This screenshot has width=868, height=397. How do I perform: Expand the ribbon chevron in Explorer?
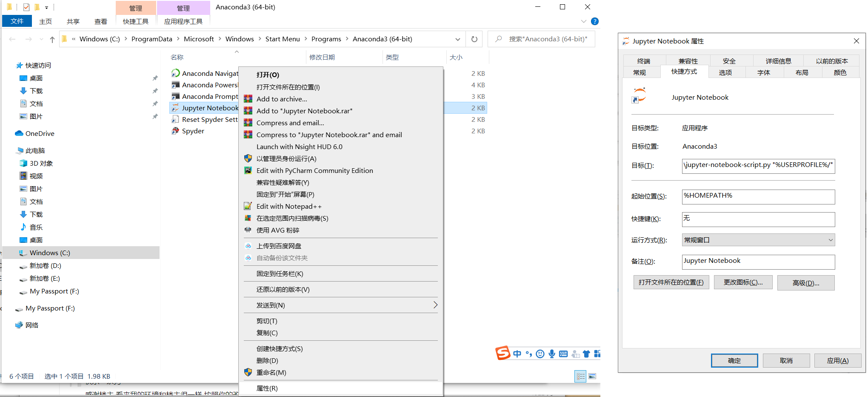click(x=584, y=21)
